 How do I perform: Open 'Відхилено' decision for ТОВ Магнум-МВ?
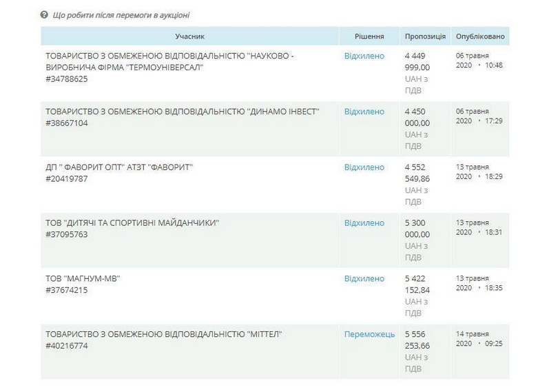(364, 279)
